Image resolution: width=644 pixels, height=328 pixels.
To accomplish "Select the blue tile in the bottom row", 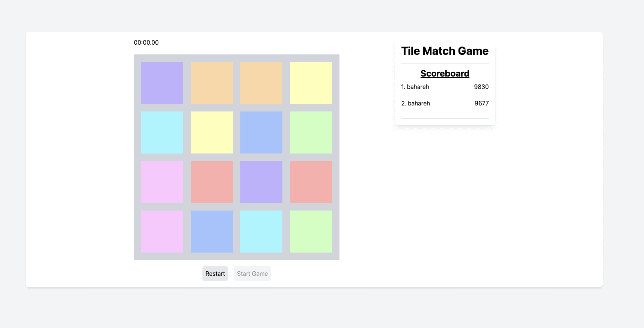I will [212, 232].
